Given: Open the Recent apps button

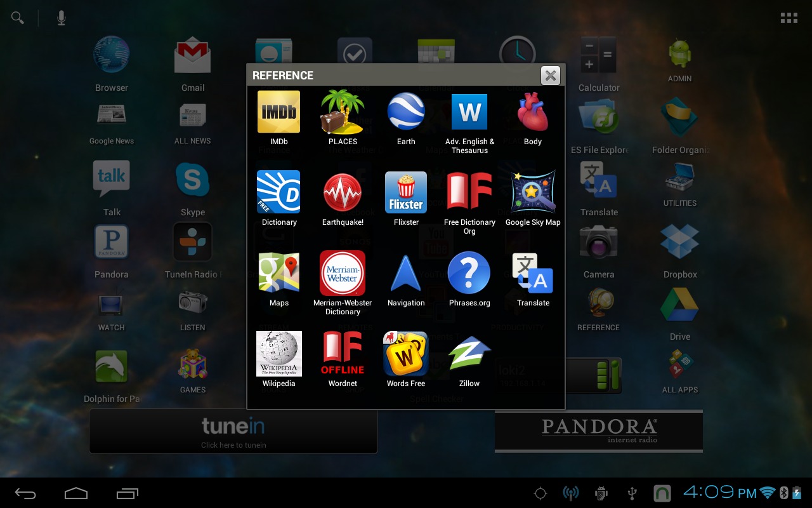Looking at the screenshot, I should pos(127,493).
